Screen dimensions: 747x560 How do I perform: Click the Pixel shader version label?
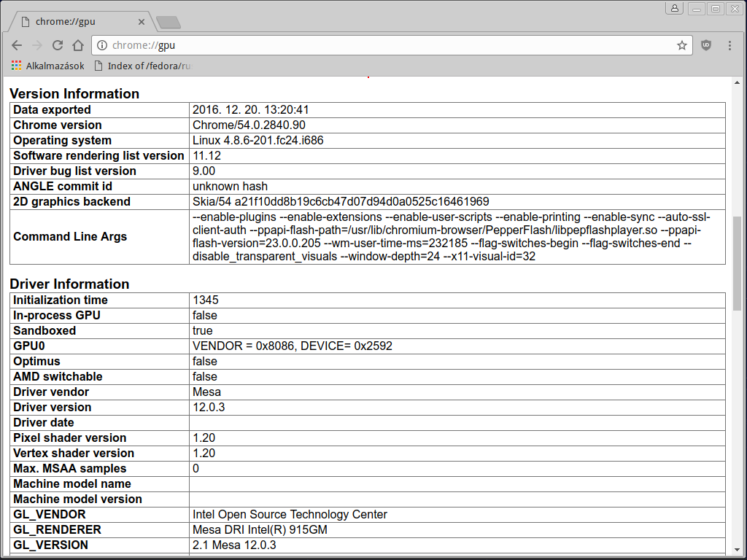[69, 437]
